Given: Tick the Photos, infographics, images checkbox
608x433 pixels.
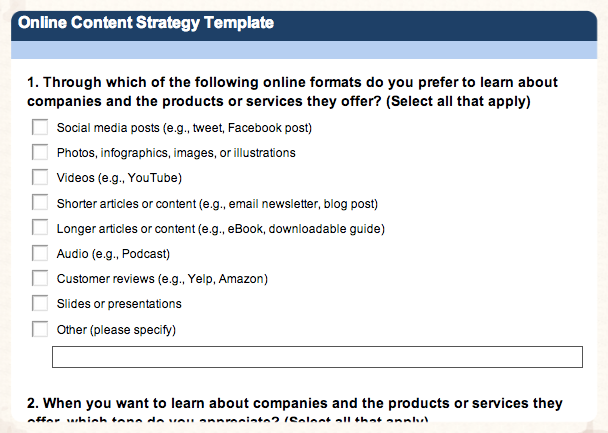Looking at the screenshot, I should click(40, 152).
